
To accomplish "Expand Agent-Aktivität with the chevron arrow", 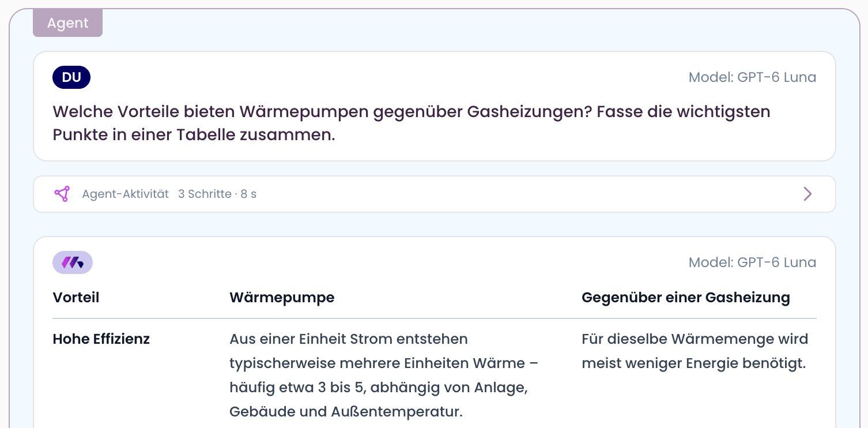I will tap(807, 194).
